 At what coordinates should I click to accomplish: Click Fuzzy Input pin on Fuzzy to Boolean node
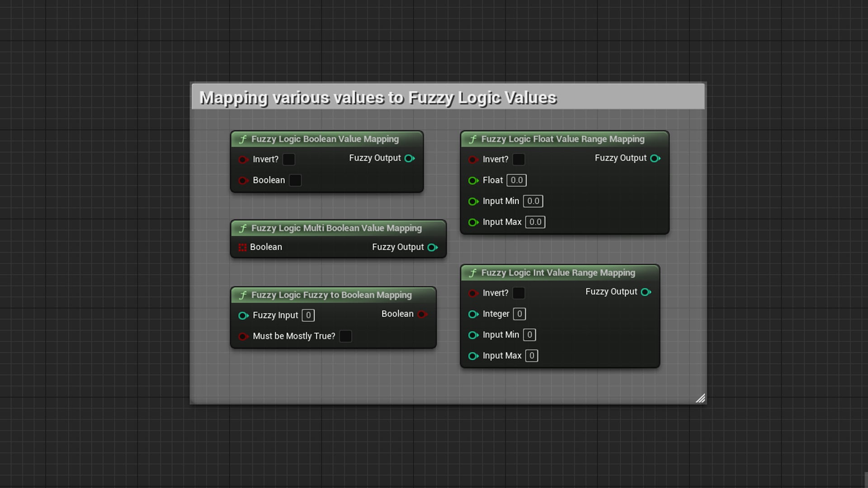[x=243, y=315]
